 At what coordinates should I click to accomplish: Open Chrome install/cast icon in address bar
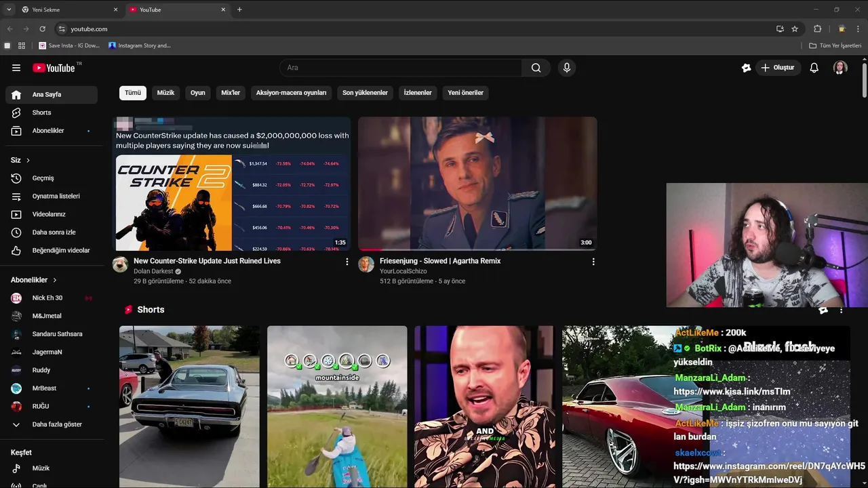(x=780, y=29)
